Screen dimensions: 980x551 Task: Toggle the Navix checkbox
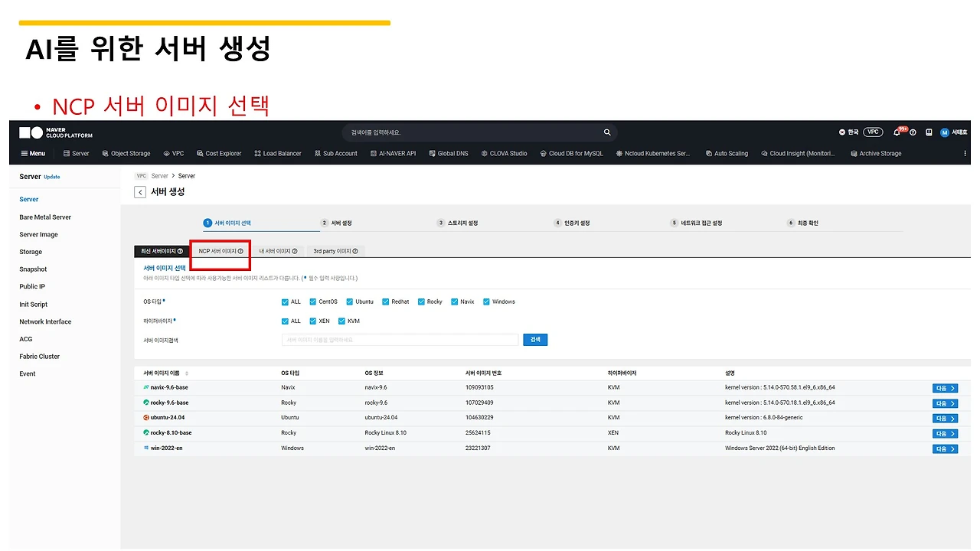pyautogui.click(x=455, y=302)
